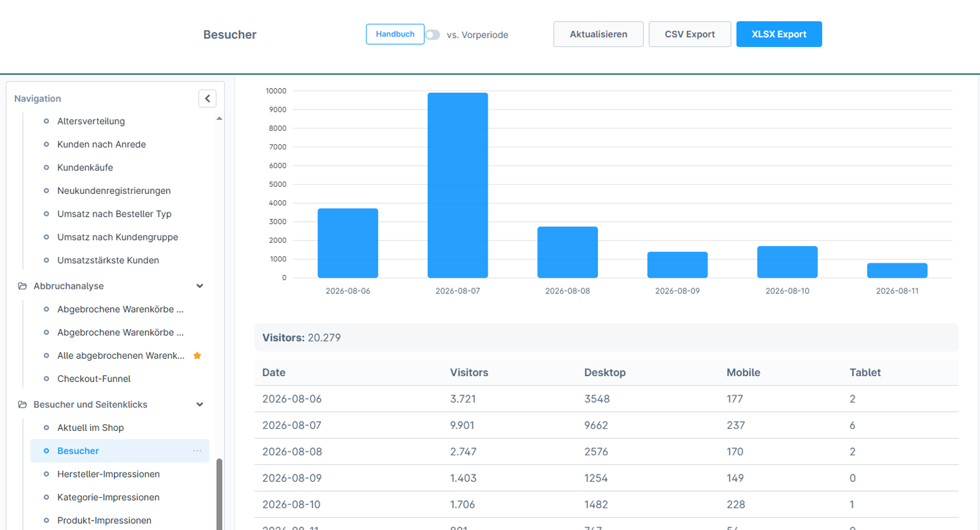The height and width of the screenshot is (530, 980).
Task: Click the bullet icon beside Altersverteilung
Action: 46,121
